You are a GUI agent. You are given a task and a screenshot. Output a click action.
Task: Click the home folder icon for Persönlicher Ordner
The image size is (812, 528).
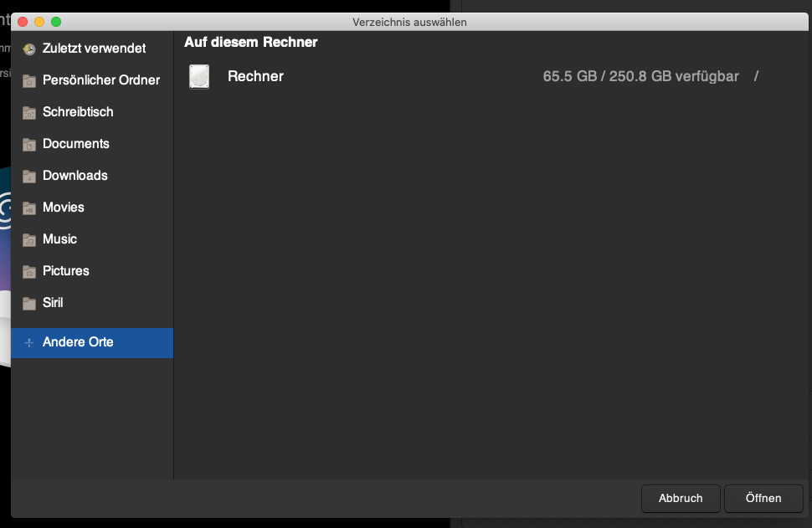click(29, 81)
